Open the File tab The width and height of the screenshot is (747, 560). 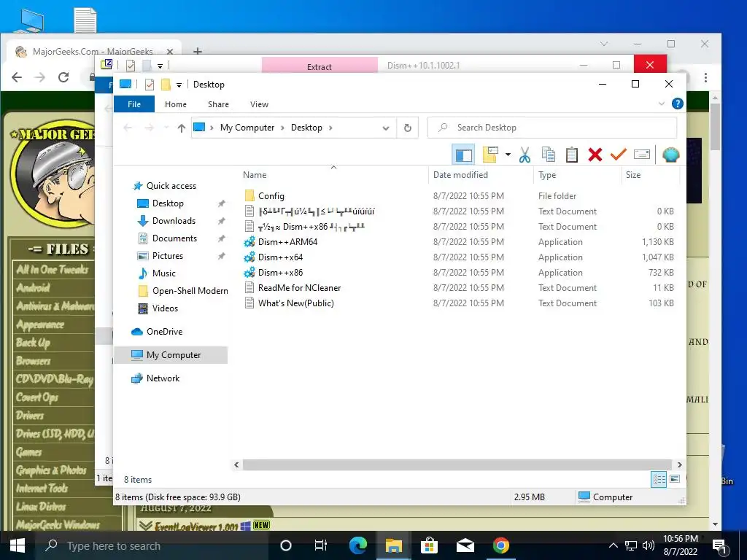coord(134,104)
